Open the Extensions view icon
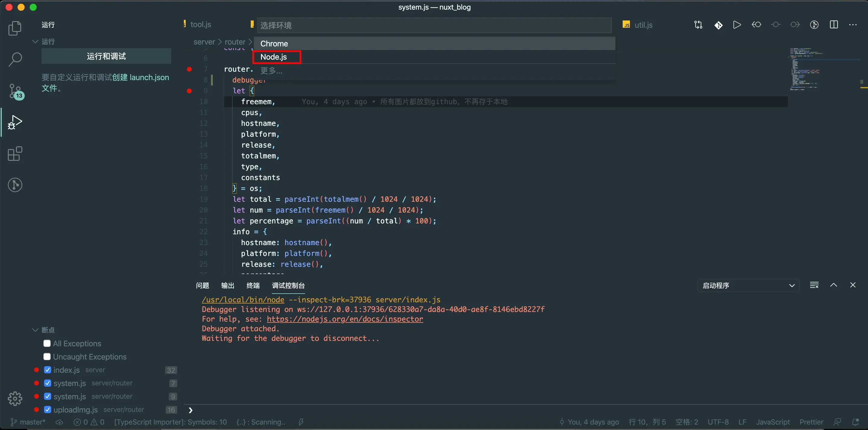The height and width of the screenshot is (430, 868). pyautogui.click(x=15, y=154)
